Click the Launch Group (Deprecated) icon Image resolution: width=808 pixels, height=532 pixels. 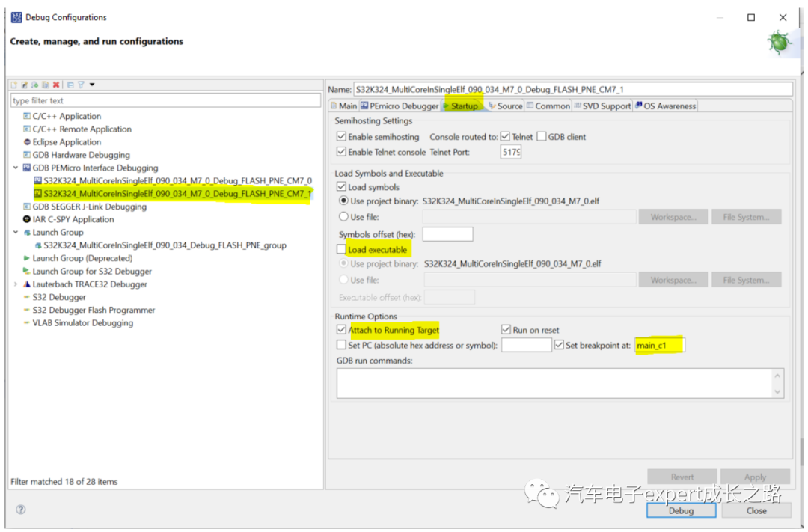pyautogui.click(x=27, y=258)
